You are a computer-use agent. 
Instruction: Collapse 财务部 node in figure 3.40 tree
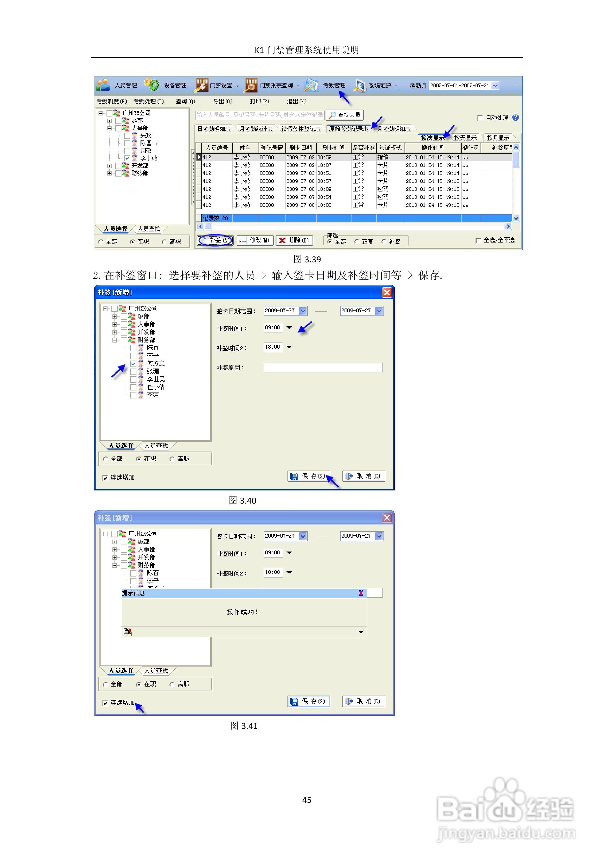(115, 340)
